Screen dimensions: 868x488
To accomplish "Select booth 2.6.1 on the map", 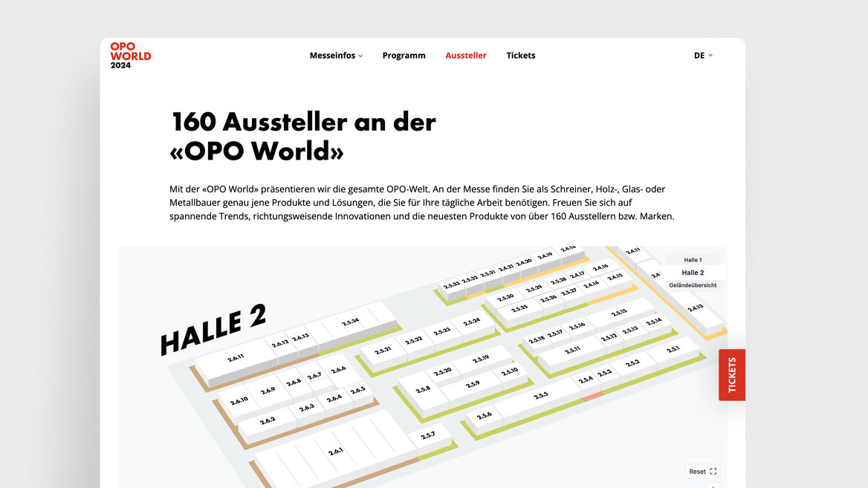I will pyautogui.click(x=335, y=452).
